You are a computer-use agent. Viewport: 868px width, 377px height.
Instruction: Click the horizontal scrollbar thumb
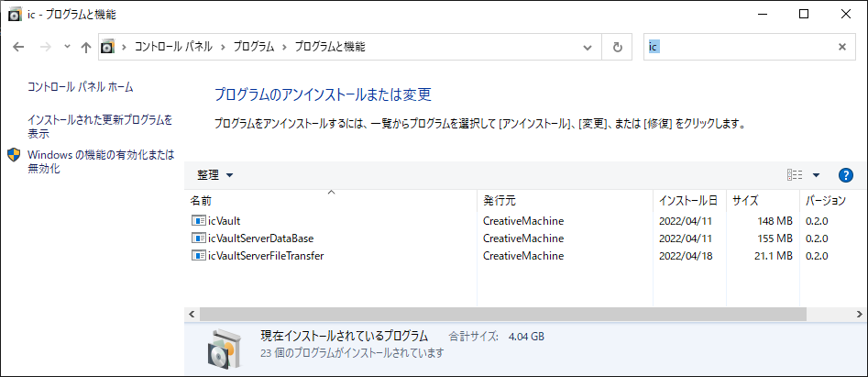(502, 314)
